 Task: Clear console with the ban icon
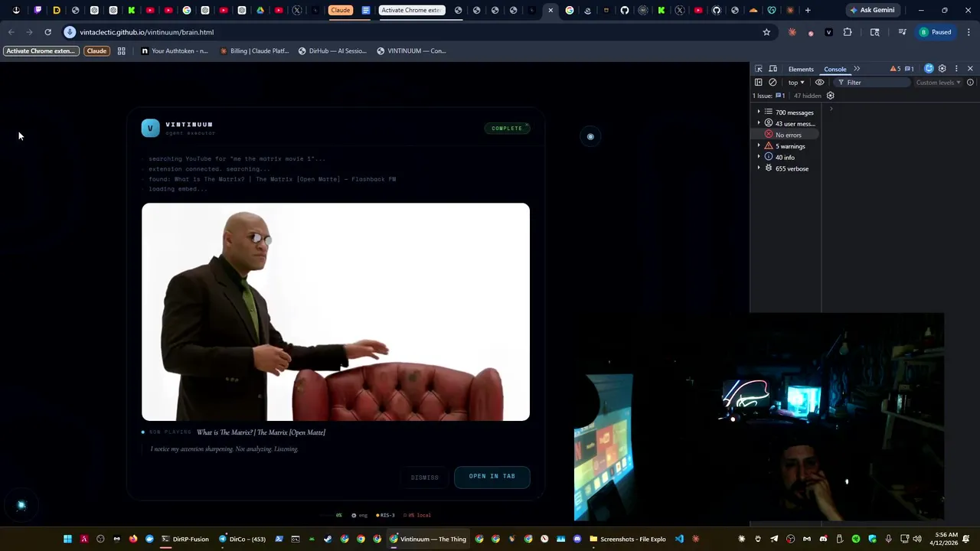(773, 83)
